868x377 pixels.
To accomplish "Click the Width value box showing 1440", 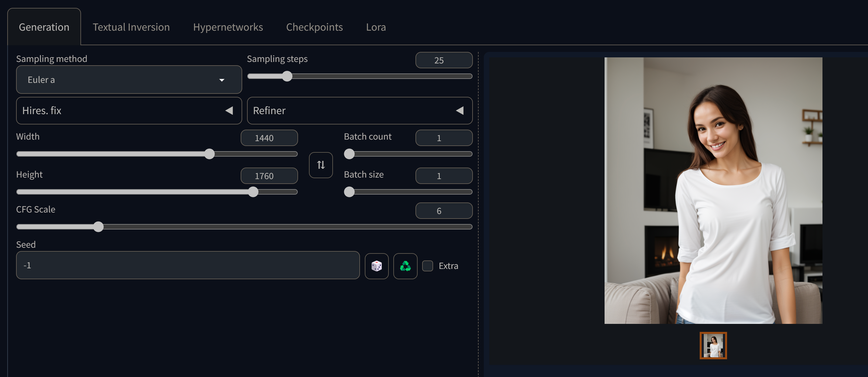I will tap(269, 138).
